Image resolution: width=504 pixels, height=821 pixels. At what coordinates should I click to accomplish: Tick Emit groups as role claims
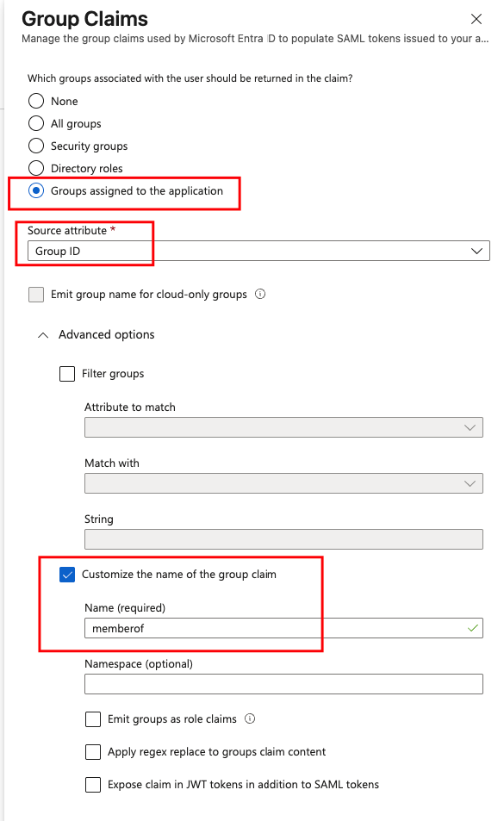[x=93, y=718]
